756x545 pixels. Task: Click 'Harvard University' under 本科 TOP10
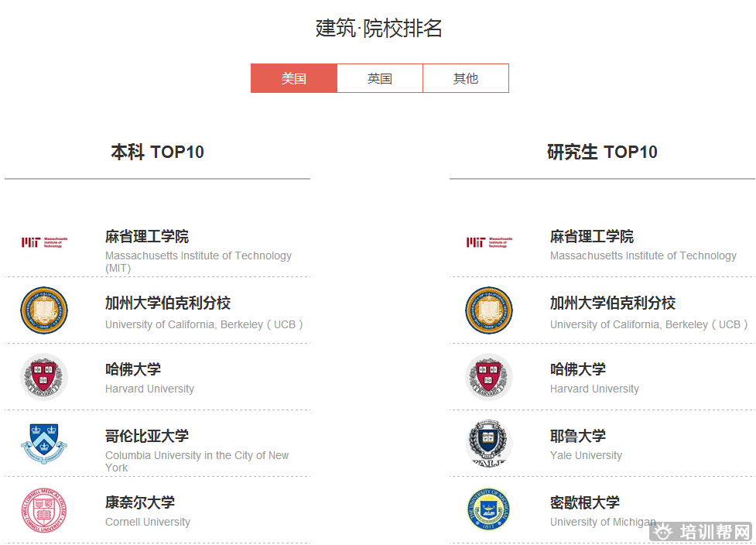[x=149, y=389]
